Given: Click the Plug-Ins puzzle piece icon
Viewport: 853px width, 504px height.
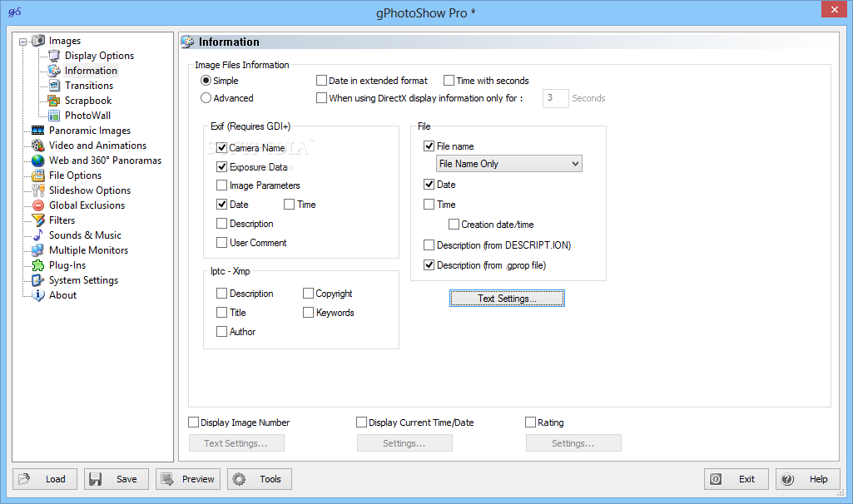Looking at the screenshot, I should tap(38, 264).
